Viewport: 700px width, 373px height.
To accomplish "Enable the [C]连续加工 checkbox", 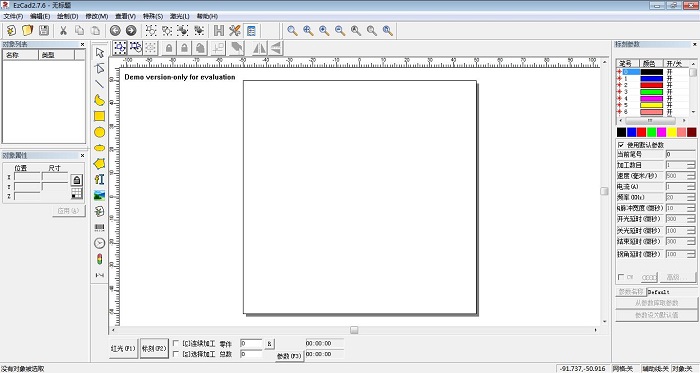I will point(176,344).
